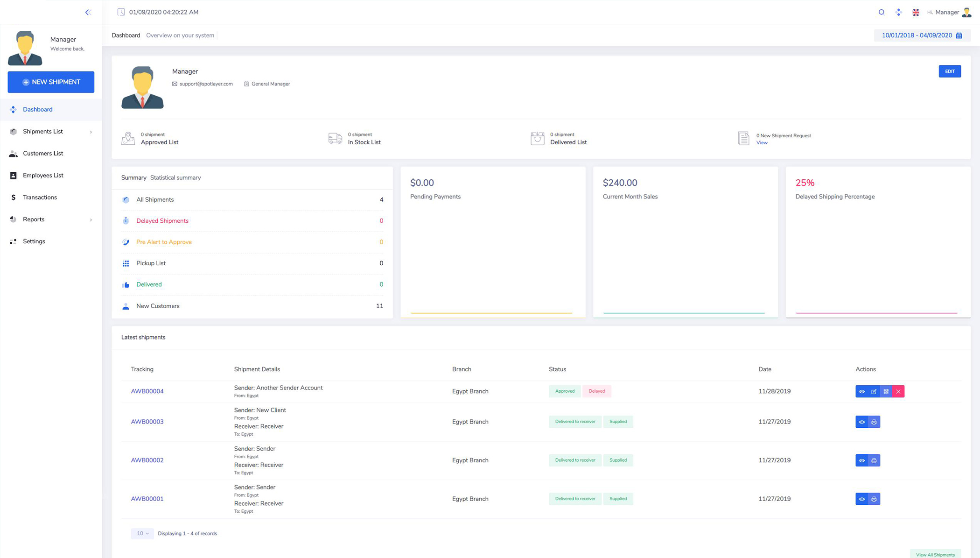This screenshot has width=980, height=558.
Task: Open tracking link AWB00003
Action: [147, 422]
